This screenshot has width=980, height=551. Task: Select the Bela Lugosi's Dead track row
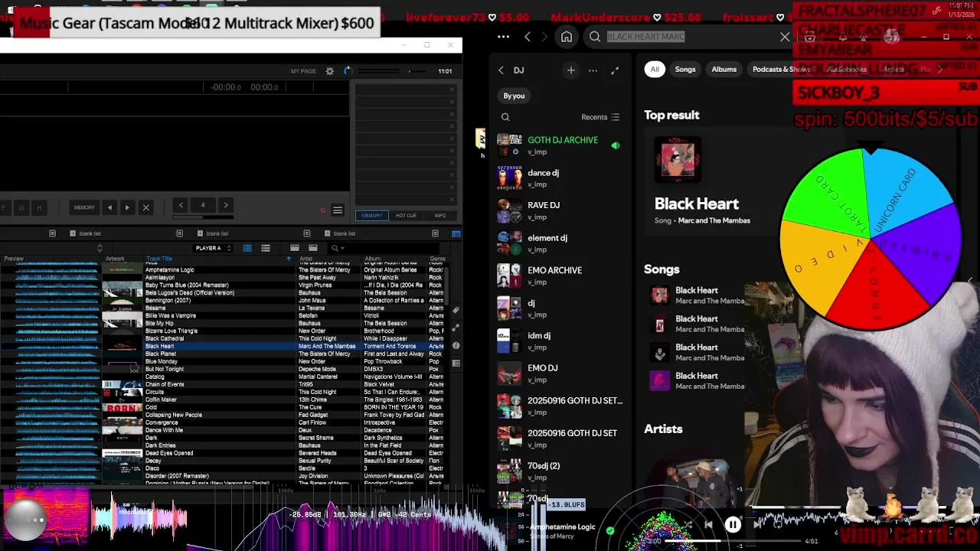pyautogui.click(x=222, y=292)
